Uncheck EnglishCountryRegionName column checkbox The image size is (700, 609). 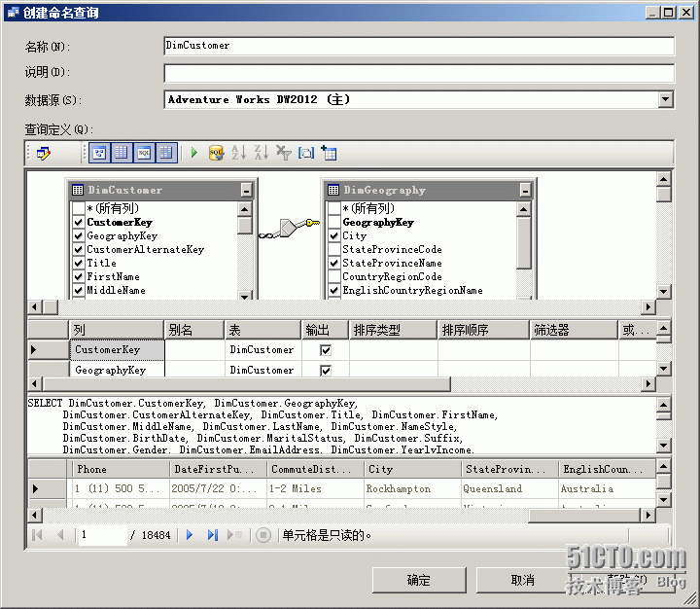(x=333, y=290)
